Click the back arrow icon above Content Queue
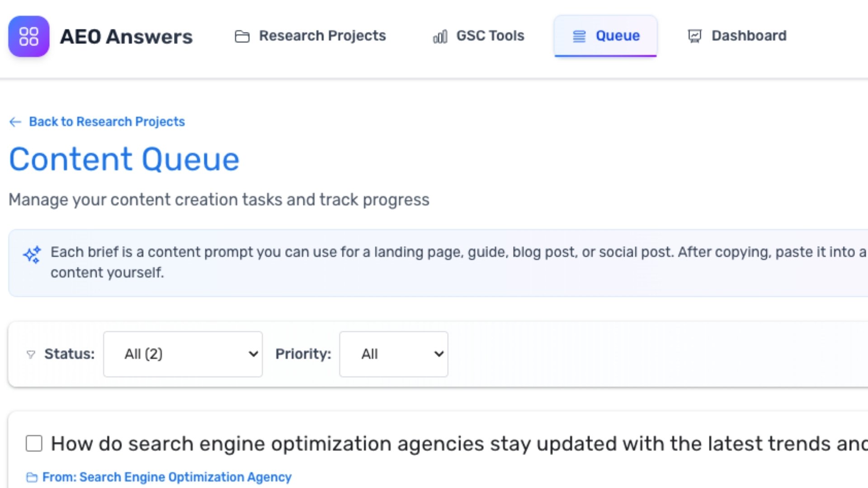 click(15, 122)
